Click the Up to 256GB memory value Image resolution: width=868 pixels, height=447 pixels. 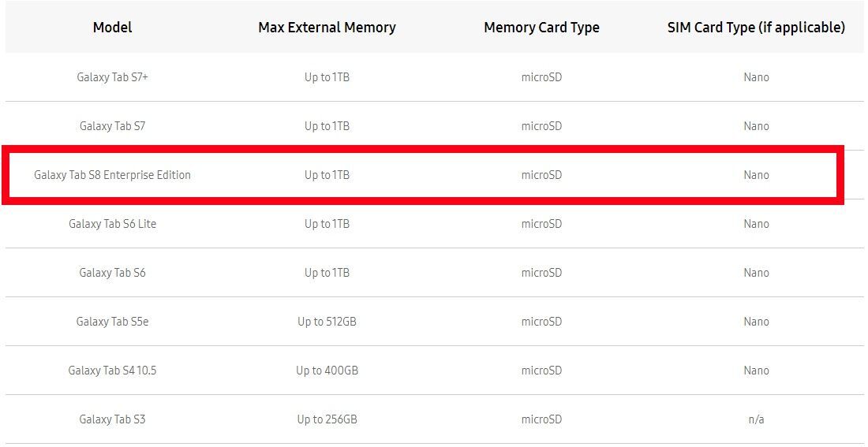coord(327,419)
